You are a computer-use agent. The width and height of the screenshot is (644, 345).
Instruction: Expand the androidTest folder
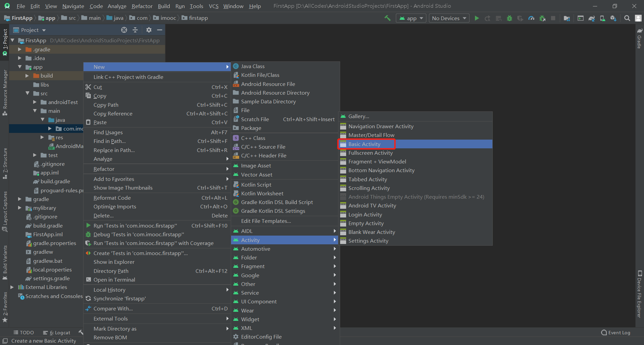[35, 102]
